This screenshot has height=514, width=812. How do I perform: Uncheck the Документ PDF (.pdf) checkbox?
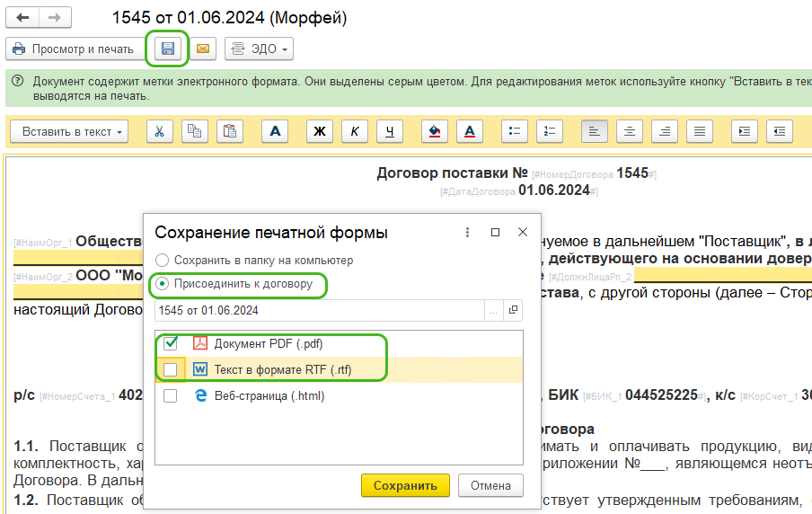click(x=171, y=343)
